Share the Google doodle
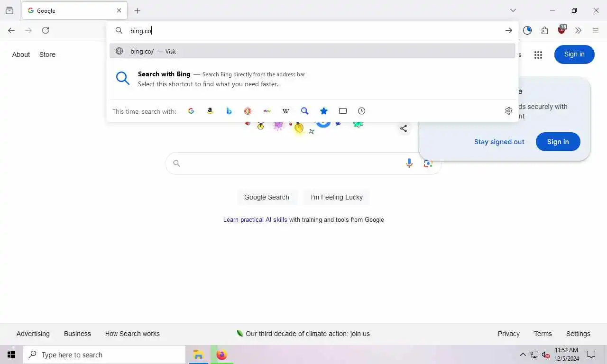 [404, 128]
